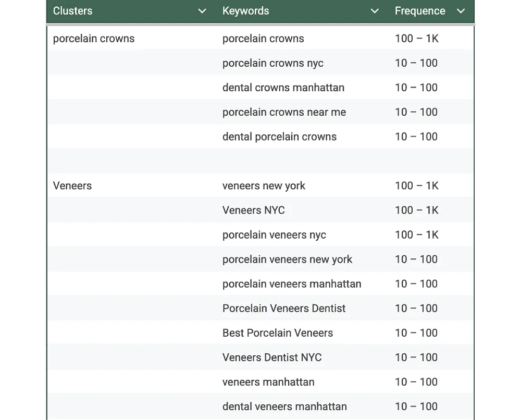Click the keyword 'porcelain crowns nyc'
The width and height of the screenshot is (521, 420).
[x=272, y=63]
